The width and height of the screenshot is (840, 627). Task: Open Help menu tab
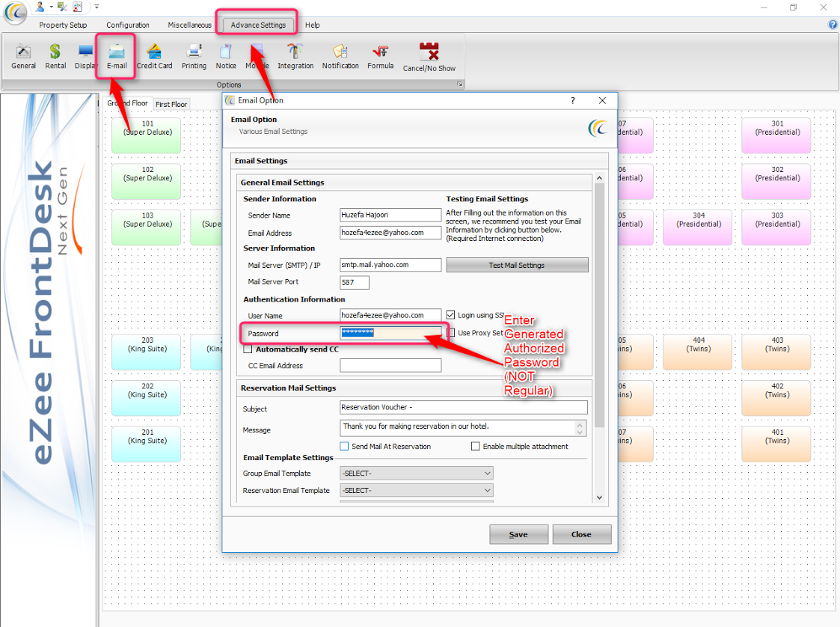(313, 25)
